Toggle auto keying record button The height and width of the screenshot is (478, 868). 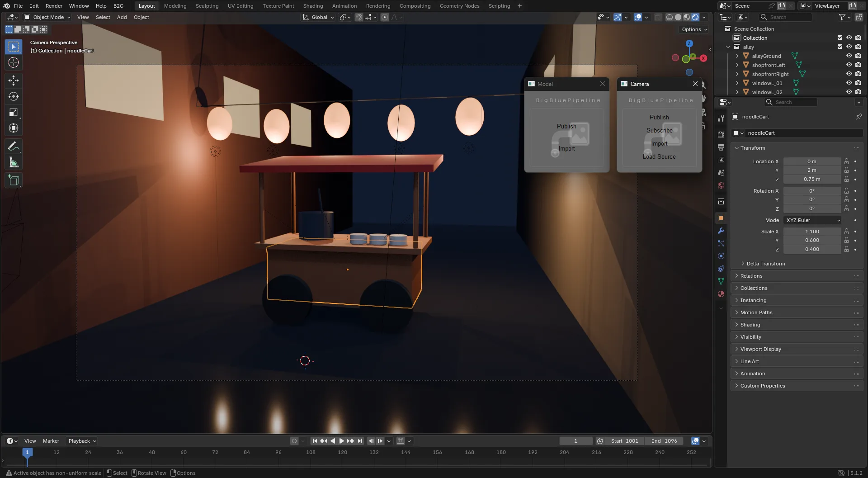[294, 441]
